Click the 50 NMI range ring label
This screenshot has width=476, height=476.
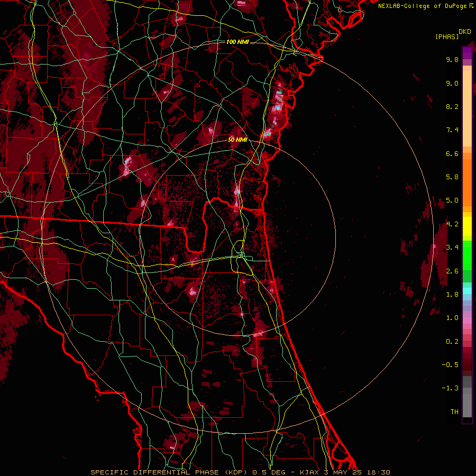point(237,140)
